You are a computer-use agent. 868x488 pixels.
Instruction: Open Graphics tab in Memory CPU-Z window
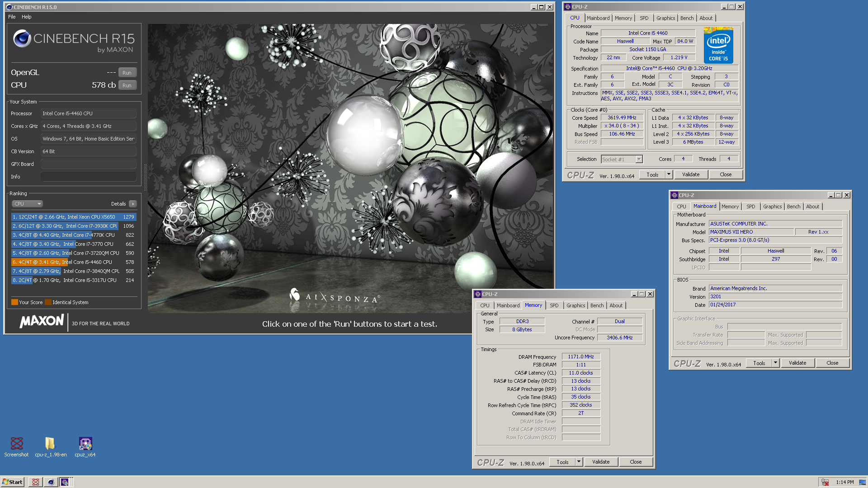576,305
